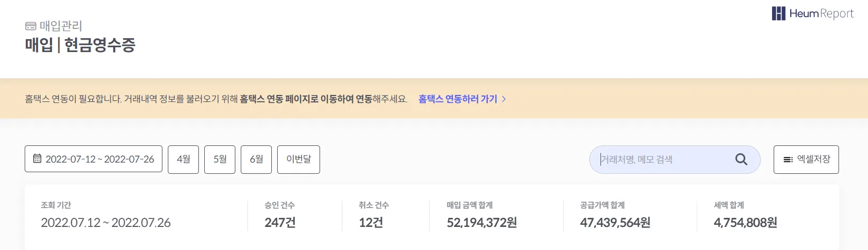Select the 5월 period filter
The width and height of the screenshot is (868, 250).
click(220, 159)
